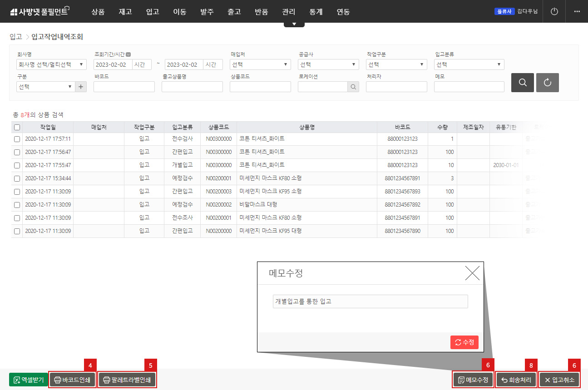Open the 공급사 dropdown

pyautogui.click(x=328, y=64)
